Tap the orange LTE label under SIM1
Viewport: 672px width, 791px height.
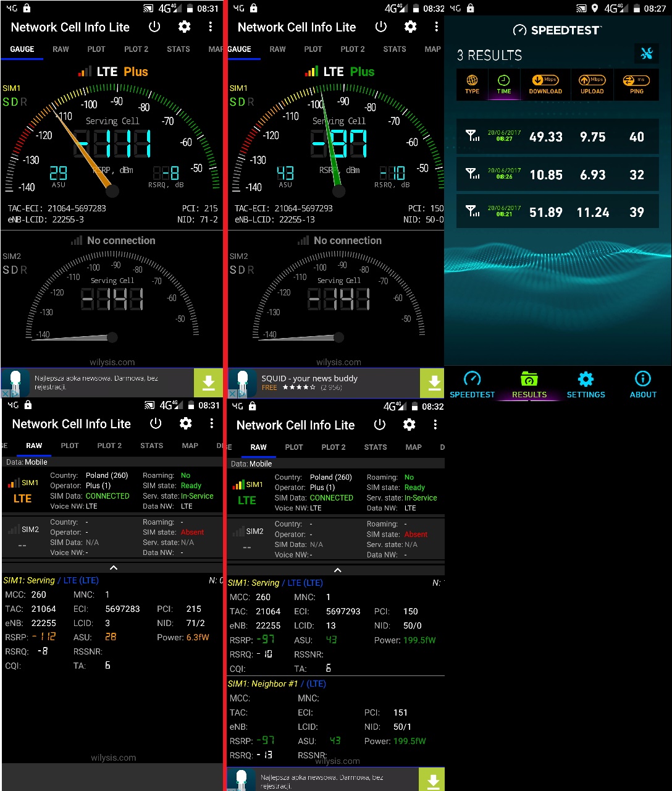[x=22, y=498]
